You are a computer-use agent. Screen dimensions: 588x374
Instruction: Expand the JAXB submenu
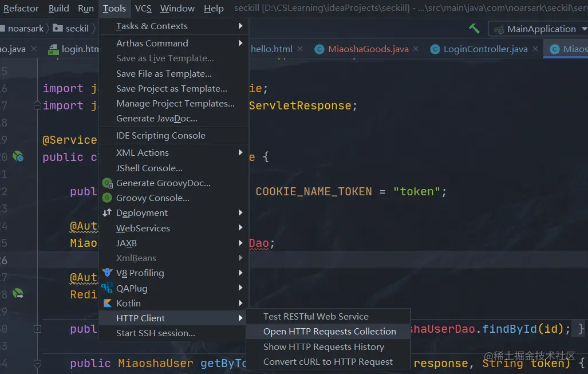[x=240, y=243]
